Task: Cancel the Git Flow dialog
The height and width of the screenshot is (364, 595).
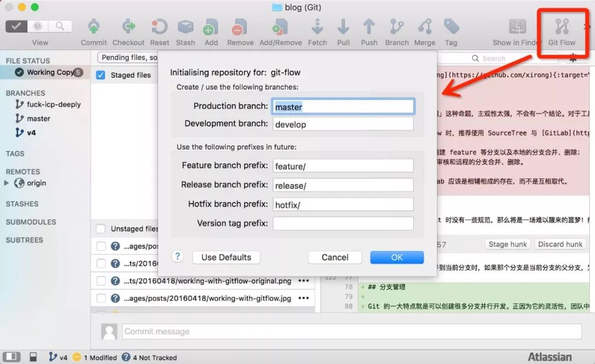Action: 335,258
